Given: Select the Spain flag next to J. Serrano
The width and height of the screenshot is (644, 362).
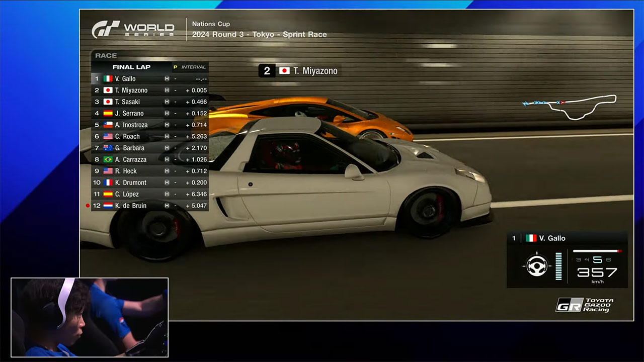Looking at the screenshot, I should 108,114.
